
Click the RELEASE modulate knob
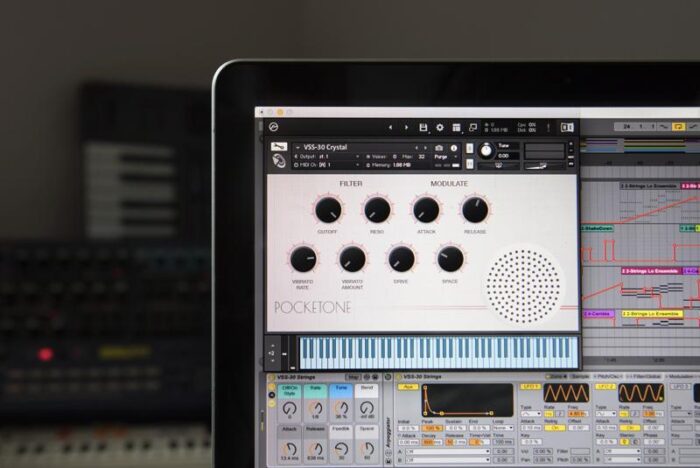pyautogui.click(x=475, y=210)
